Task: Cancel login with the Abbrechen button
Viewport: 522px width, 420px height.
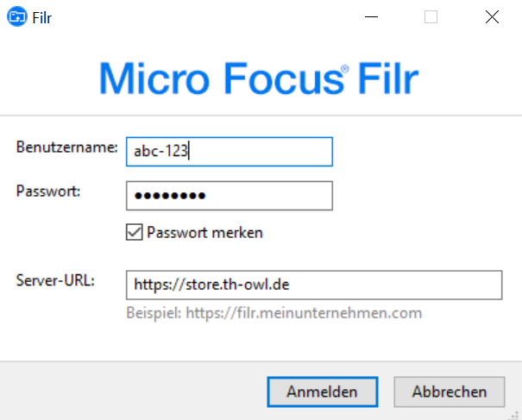Action: (449, 392)
